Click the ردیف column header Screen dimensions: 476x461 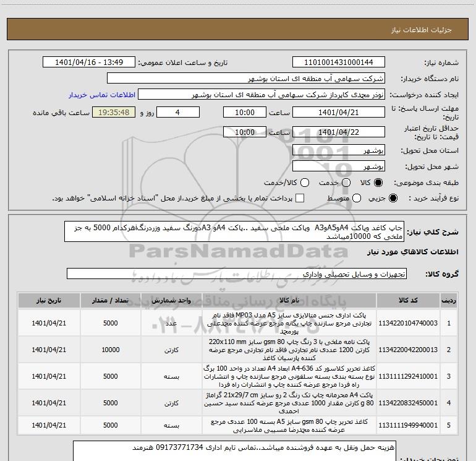click(449, 300)
